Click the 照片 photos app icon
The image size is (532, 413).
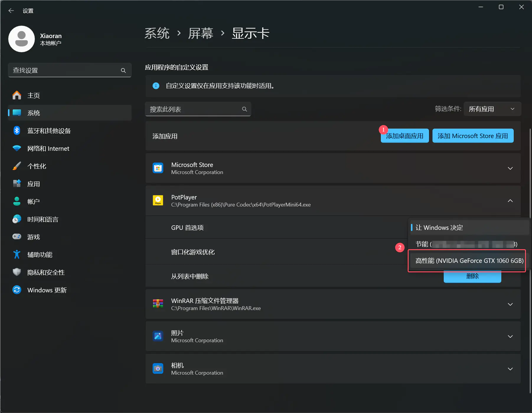coord(158,336)
